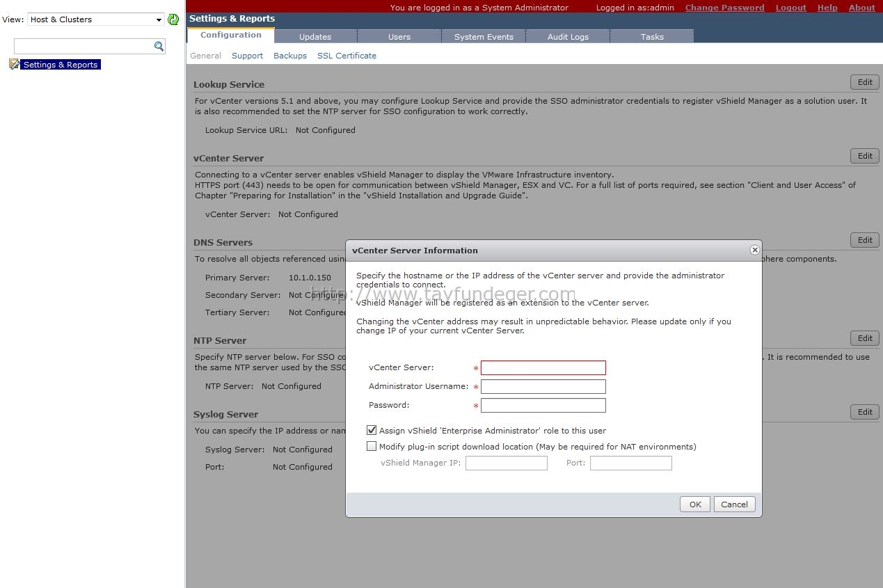Switch to the Tasks tab
883x588 pixels.
click(x=652, y=36)
